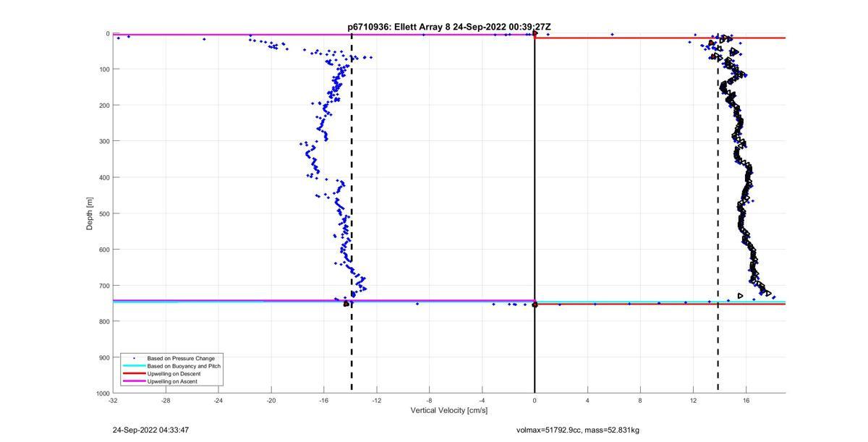The image size is (868, 442).
Task: Click the x-axis tick label '-20'
Action: 271,400
